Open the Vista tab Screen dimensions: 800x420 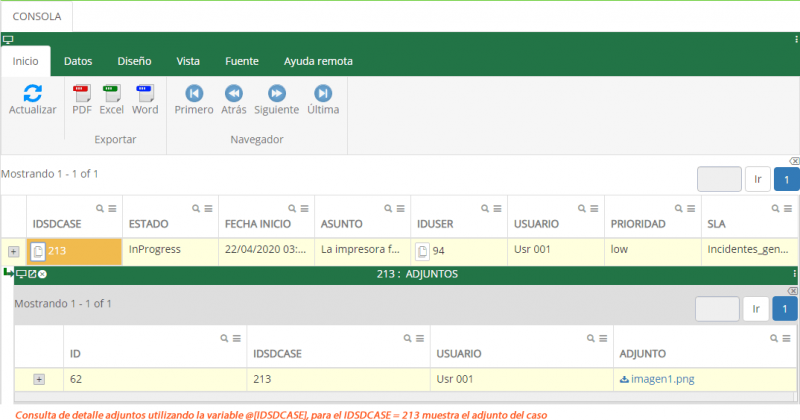click(x=188, y=61)
